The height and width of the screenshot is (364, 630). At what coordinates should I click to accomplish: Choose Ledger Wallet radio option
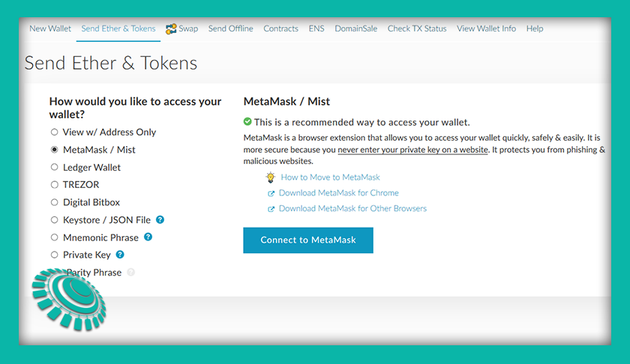coord(54,167)
